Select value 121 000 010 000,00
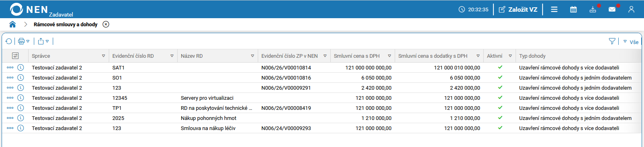The image size is (644, 147). coord(457,68)
